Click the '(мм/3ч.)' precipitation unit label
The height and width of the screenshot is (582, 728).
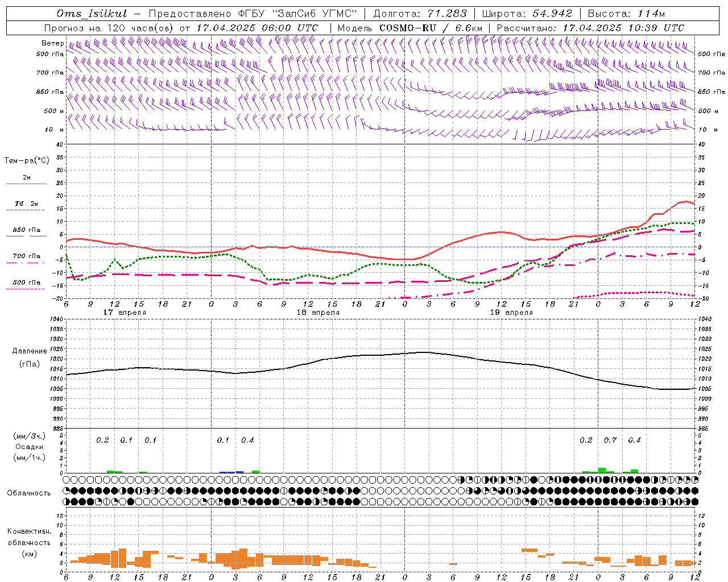point(30,436)
